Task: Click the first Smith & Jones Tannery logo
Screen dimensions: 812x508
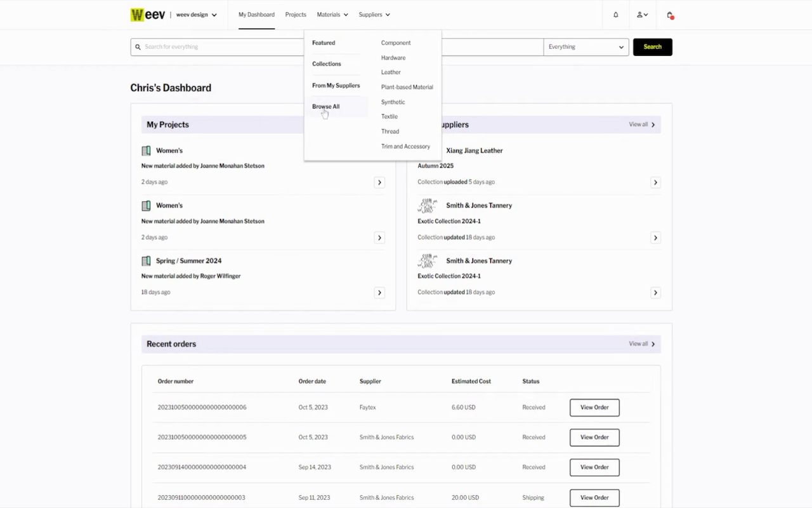Action: click(428, 206)
